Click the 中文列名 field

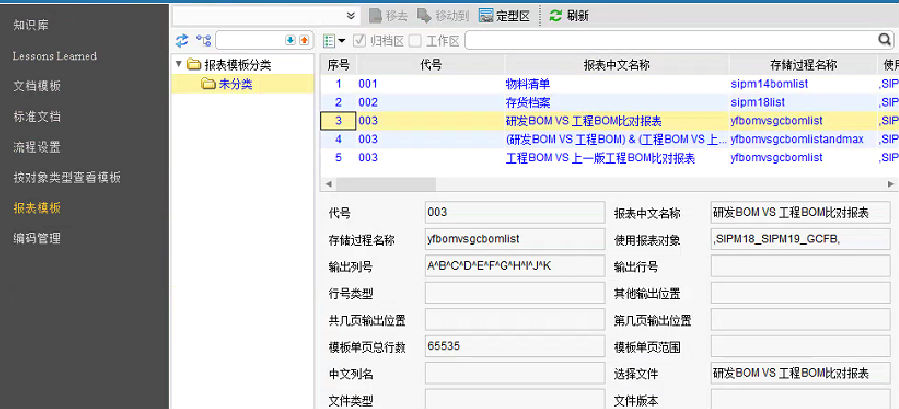point(515,373)
